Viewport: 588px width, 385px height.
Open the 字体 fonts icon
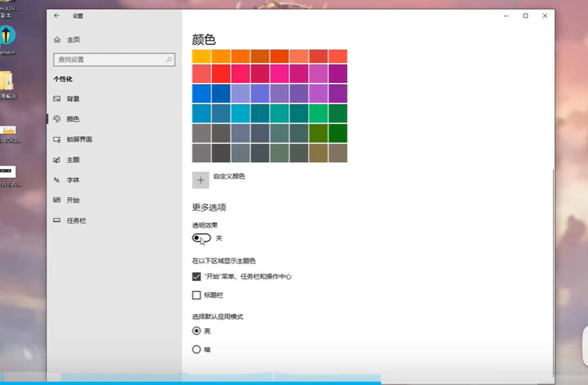point(57,180)
